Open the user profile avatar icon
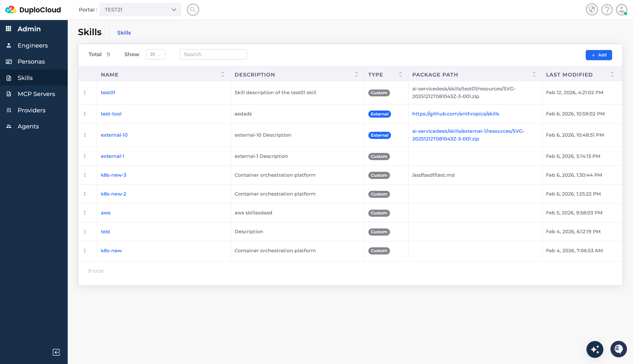This screenshot has height=364, width=633. (621, 10)
